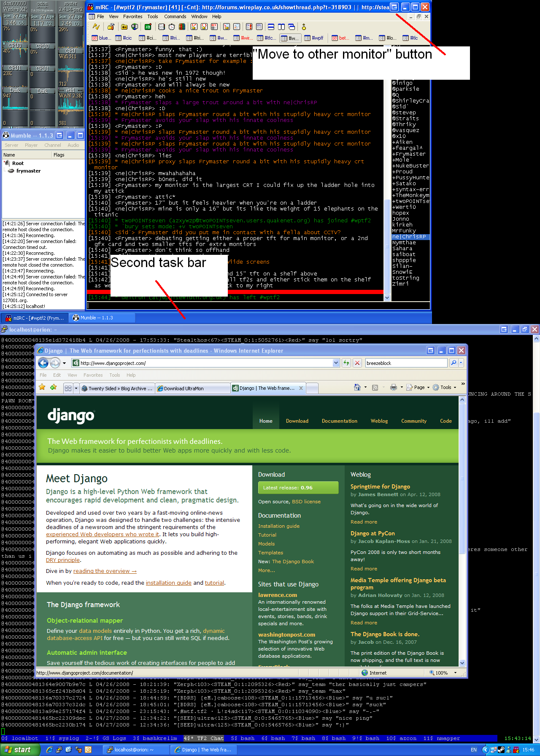Open mIRC Options hammer icon
This screenshot has height=756, width=540.
(111, 27)
